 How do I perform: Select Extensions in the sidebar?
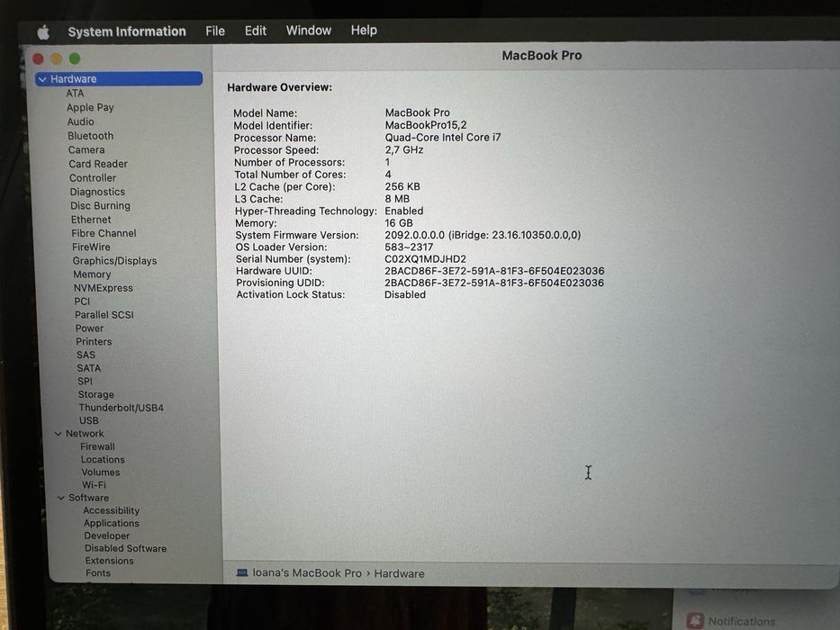tap(109, 561)
